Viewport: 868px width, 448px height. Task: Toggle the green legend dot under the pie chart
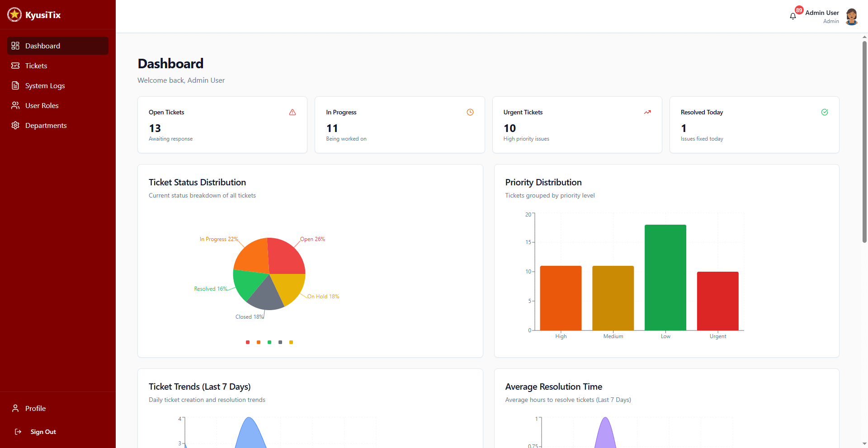(x=269, y=342)
